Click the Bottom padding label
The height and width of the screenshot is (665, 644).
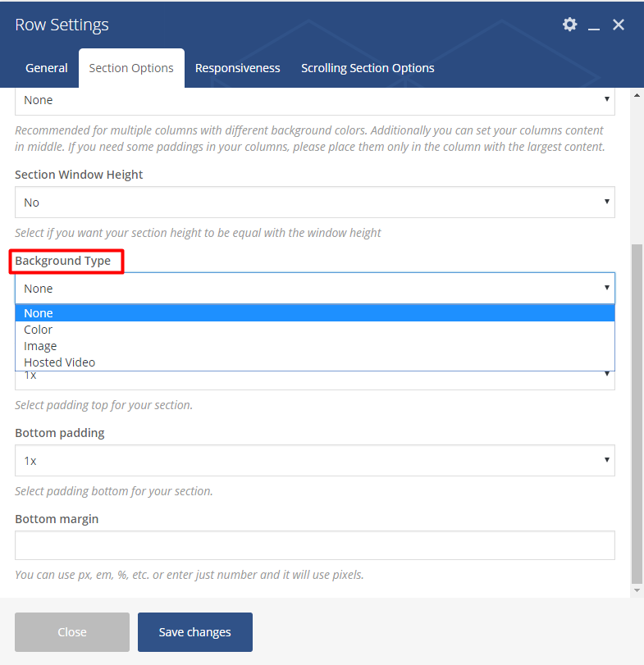pos(60,433)
